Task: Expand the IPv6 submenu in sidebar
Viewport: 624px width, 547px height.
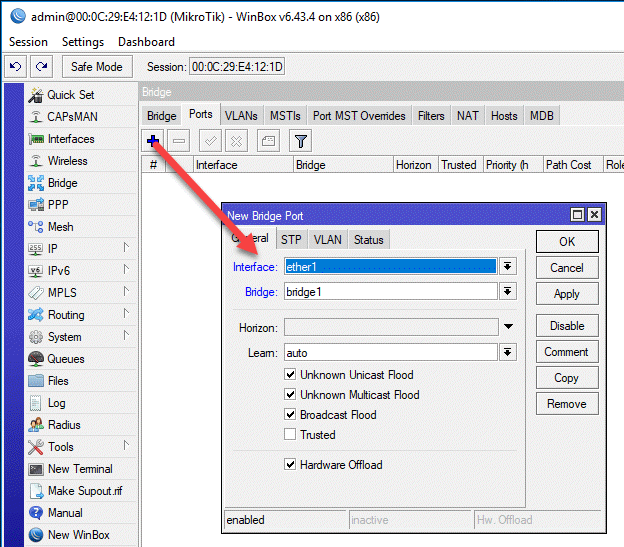Action: [x=126, y=269]
